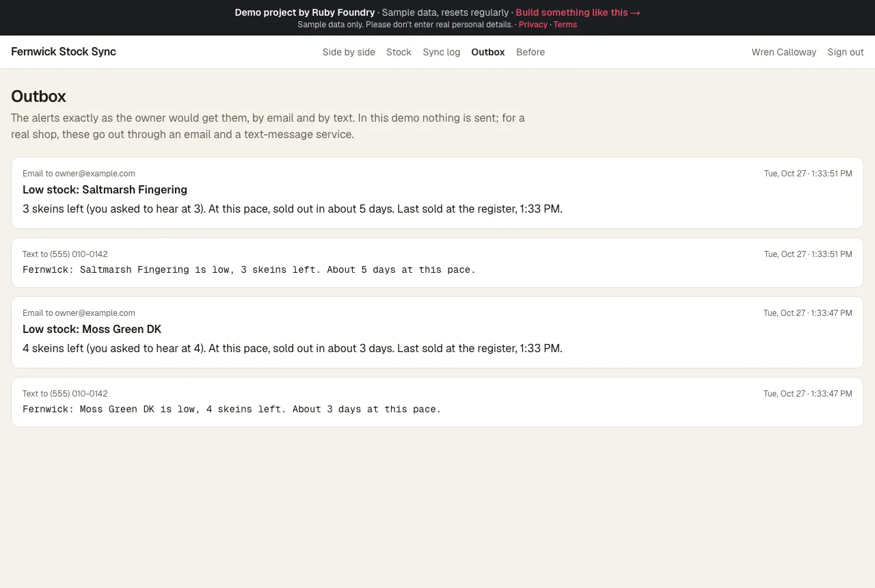Open the Before page
This screenshot has height=588, width=875.
pyautogui.click(x=530, y=52)
